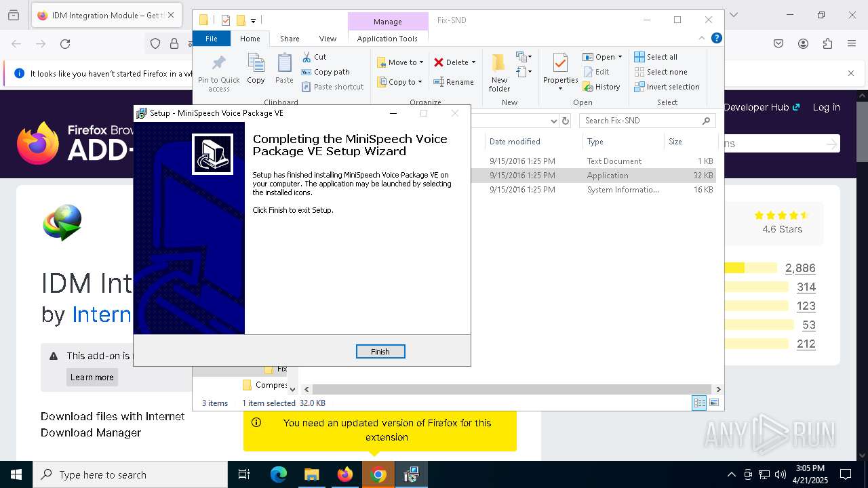
Task: Switch to large icons view in status bar
Action: (713, 403)
